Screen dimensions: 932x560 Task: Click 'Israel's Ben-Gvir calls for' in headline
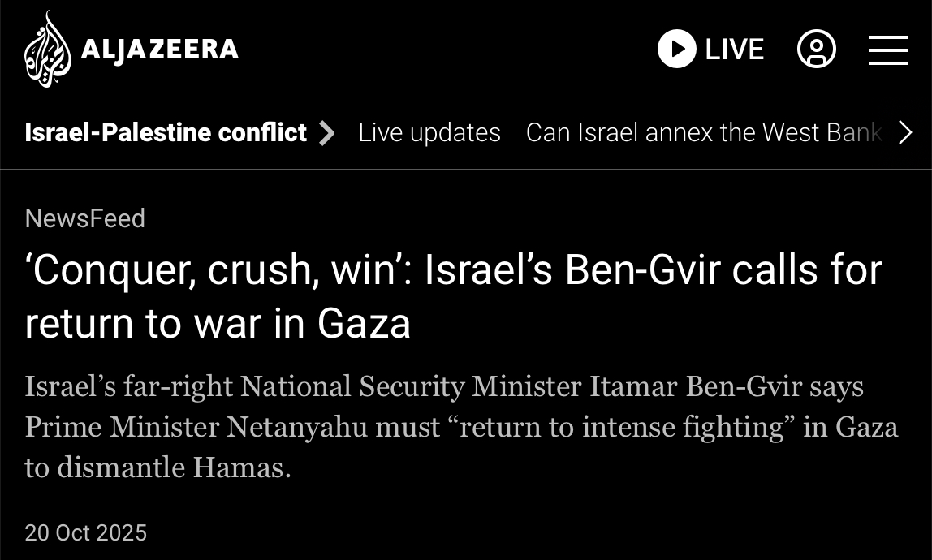pos(654,270)
